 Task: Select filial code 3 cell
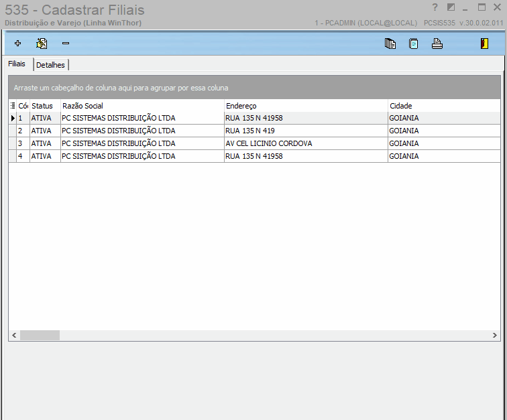pyautogui.click(x=23, y=143)
